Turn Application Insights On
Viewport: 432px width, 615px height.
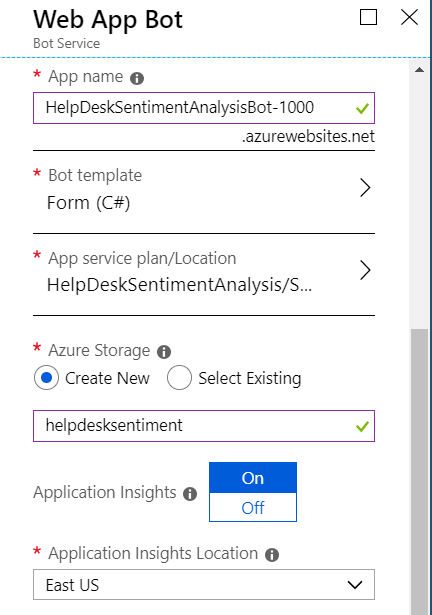point(253,478)
